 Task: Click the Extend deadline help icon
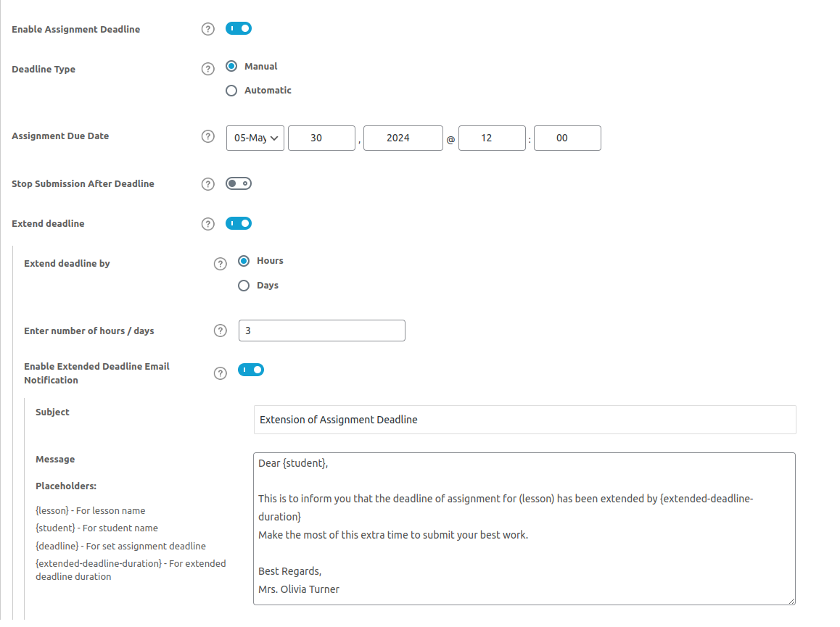coord(207,224)
